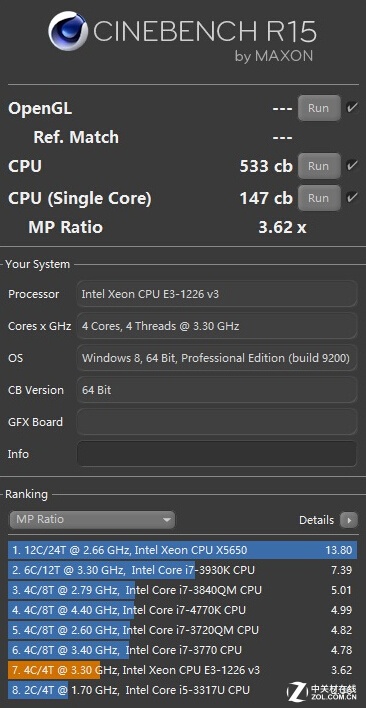
Task: Open the MP Ratio ranking dropdown
Action: click(92, 520)
